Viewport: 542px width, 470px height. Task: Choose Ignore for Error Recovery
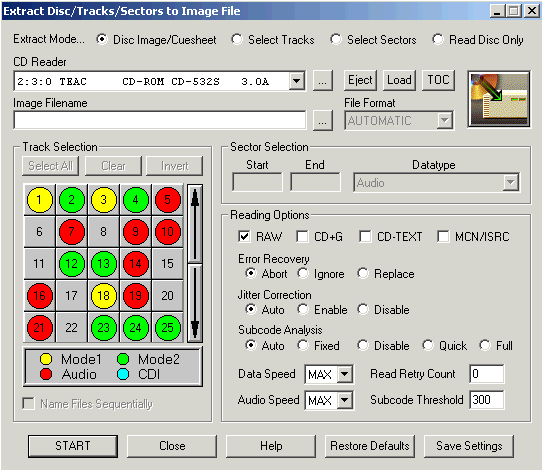click(303, 273)
